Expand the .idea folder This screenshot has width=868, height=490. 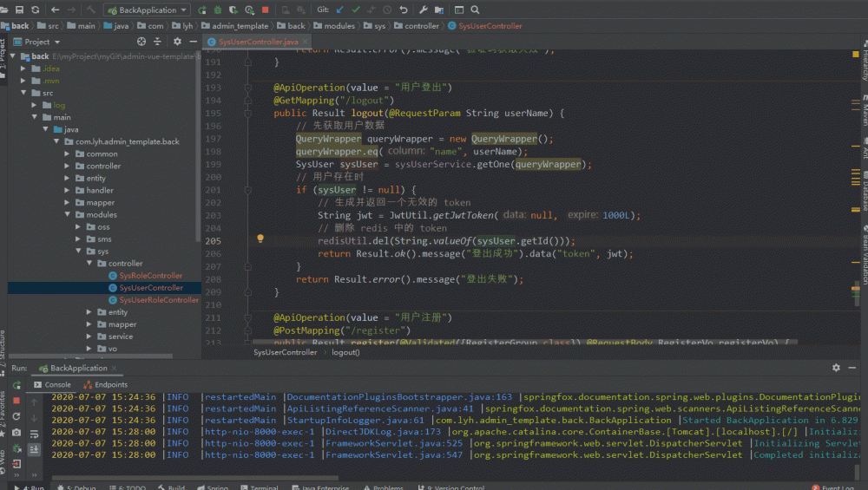(x=23, y=69)
